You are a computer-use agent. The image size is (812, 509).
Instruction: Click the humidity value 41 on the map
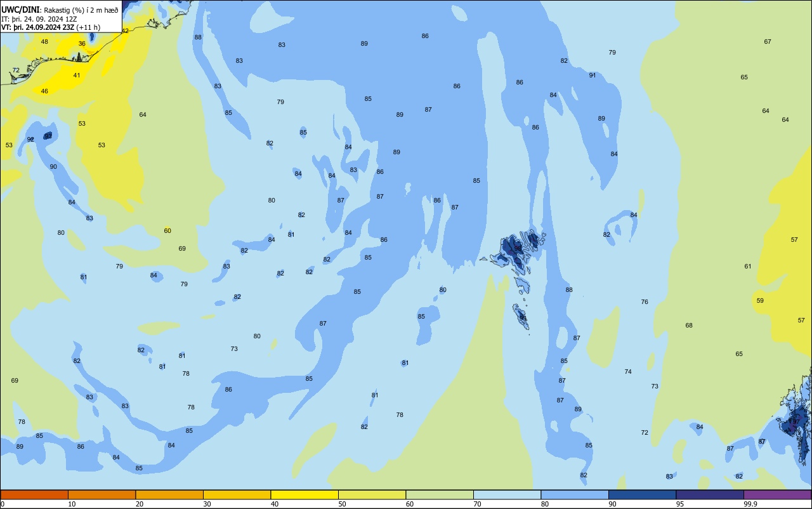click(77, 76)
